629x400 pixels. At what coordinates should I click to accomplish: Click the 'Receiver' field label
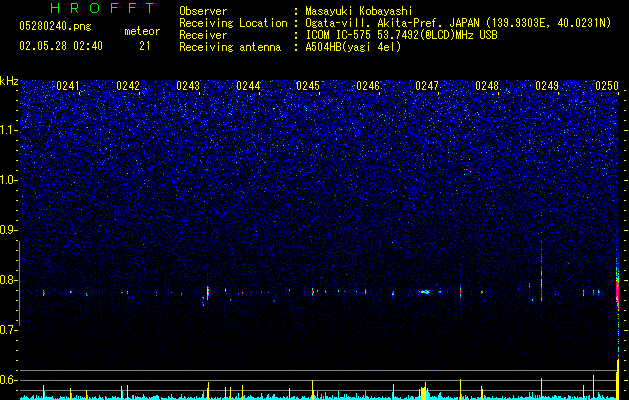pos(203,35)
